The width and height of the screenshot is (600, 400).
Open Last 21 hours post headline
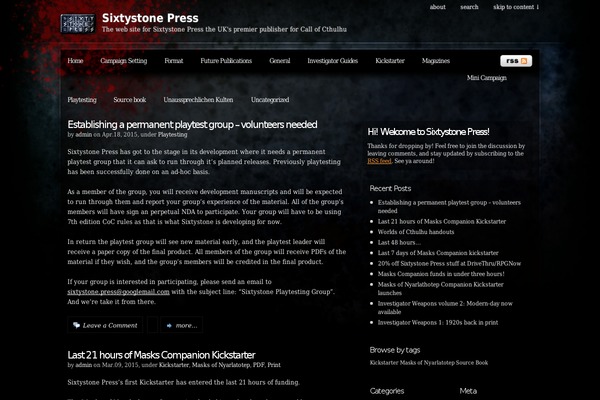click(x=161, y=355)
